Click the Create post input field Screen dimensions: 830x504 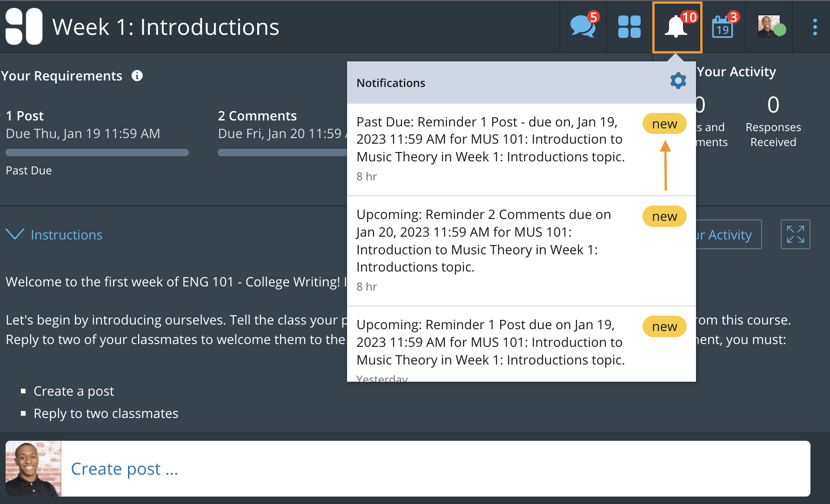[435, 469]
